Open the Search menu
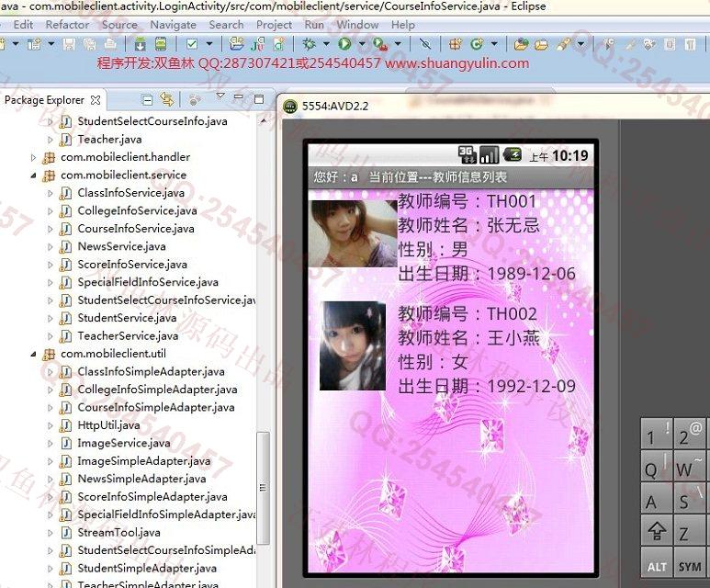The height and width of the screenshot is (588, 710). [x=226, y=25]
